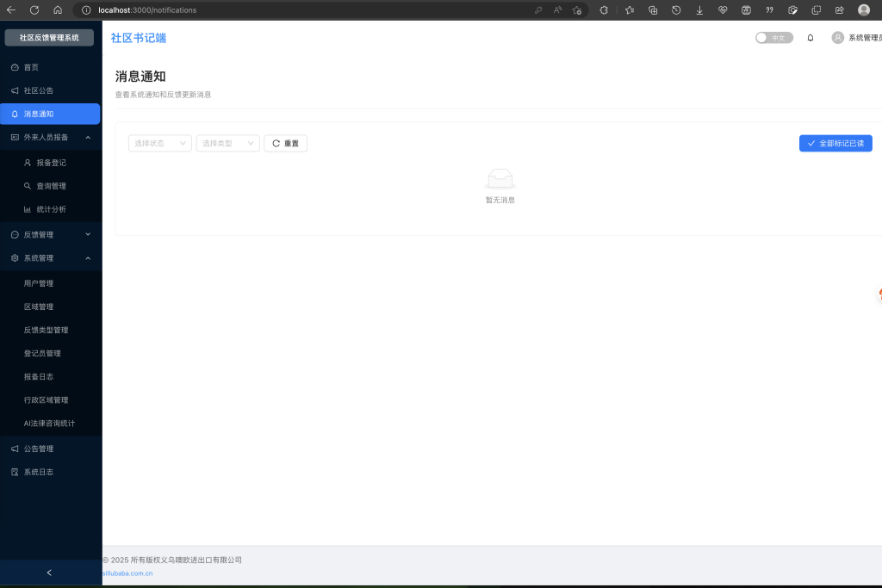Click the browser home icon
This screenshot has width=882, height=588.
[58, 10]
